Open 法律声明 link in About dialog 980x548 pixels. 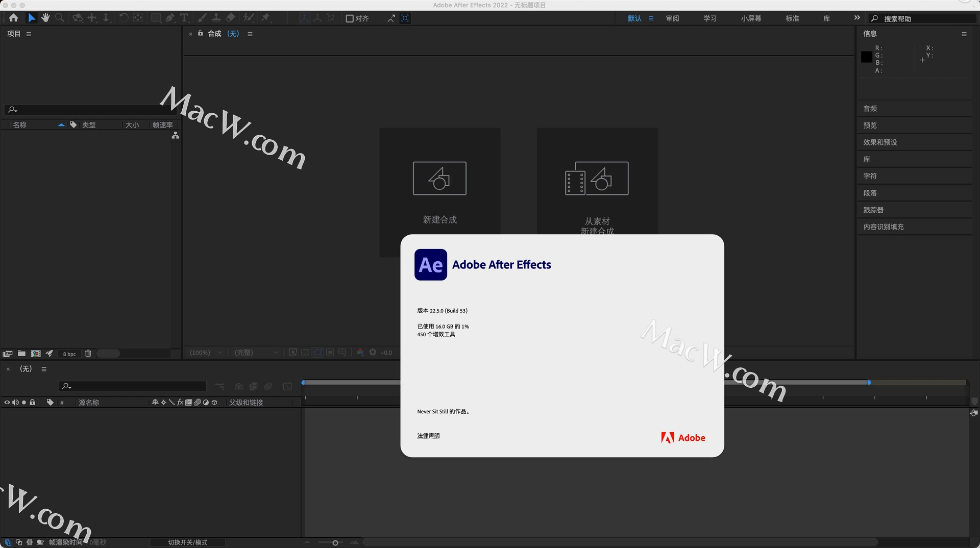click(428, 436)
